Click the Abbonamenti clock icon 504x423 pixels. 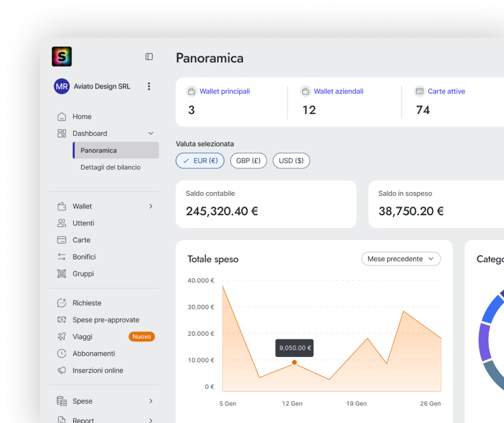[x=61, y=353]
